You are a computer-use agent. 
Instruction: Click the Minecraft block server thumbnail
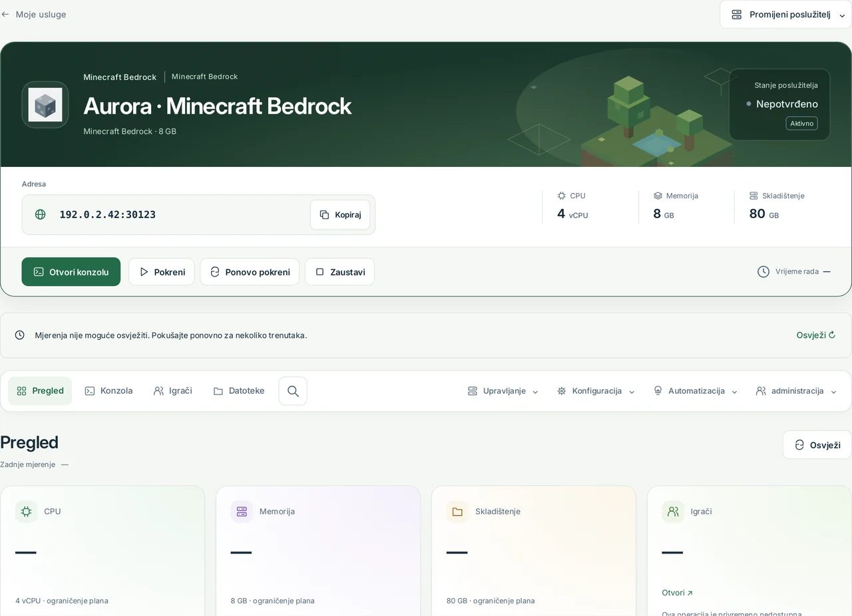(x=45, y=104)
